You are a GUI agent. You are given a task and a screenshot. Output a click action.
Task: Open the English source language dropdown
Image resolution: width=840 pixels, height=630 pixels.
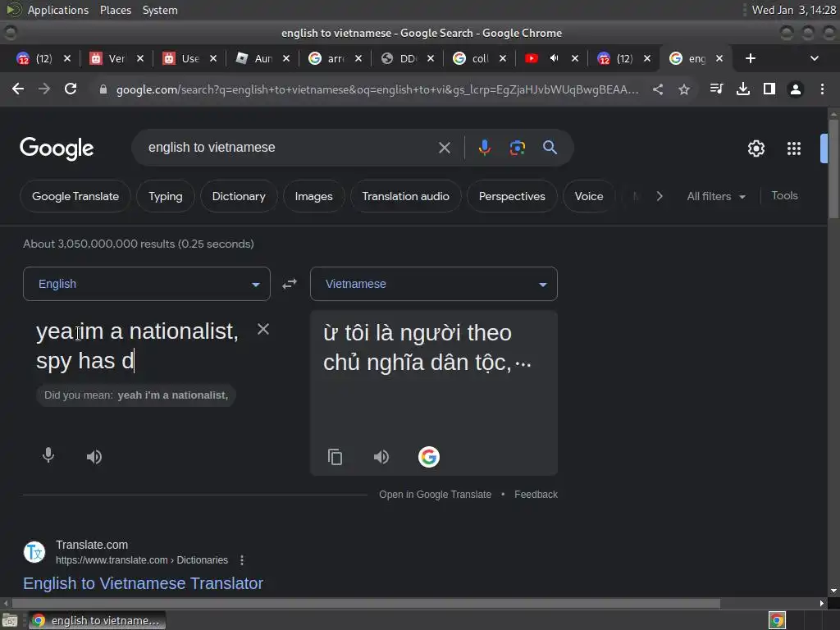point(147,284)
